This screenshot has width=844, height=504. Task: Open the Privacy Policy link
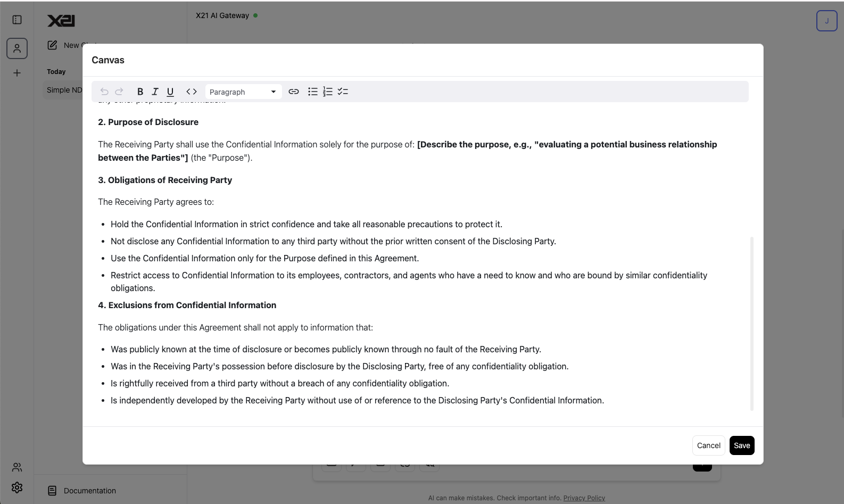pyautogui.click(x=584, y=498)
